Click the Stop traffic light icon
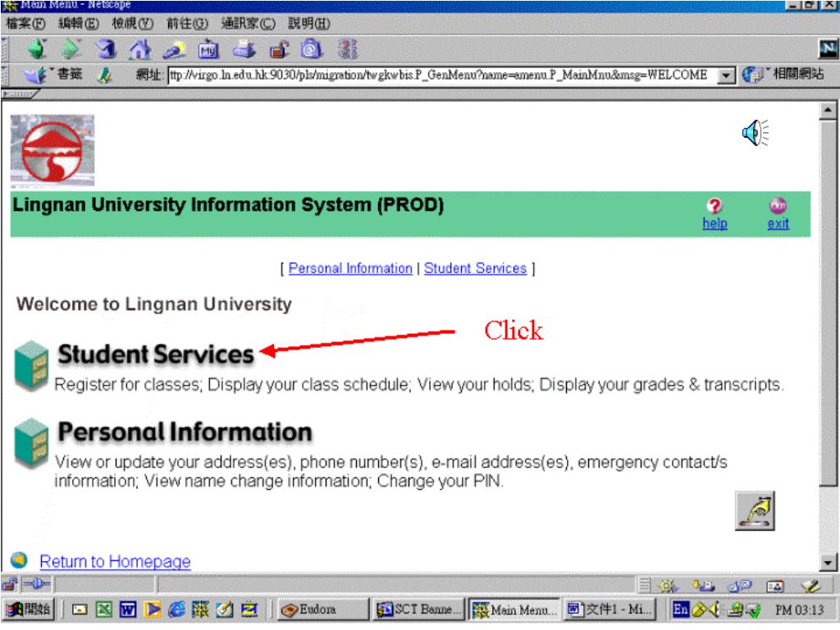 tap(347, 49)
